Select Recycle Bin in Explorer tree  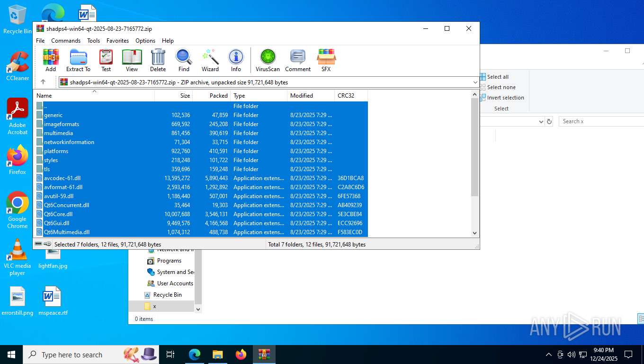click(x=163, y=295)
